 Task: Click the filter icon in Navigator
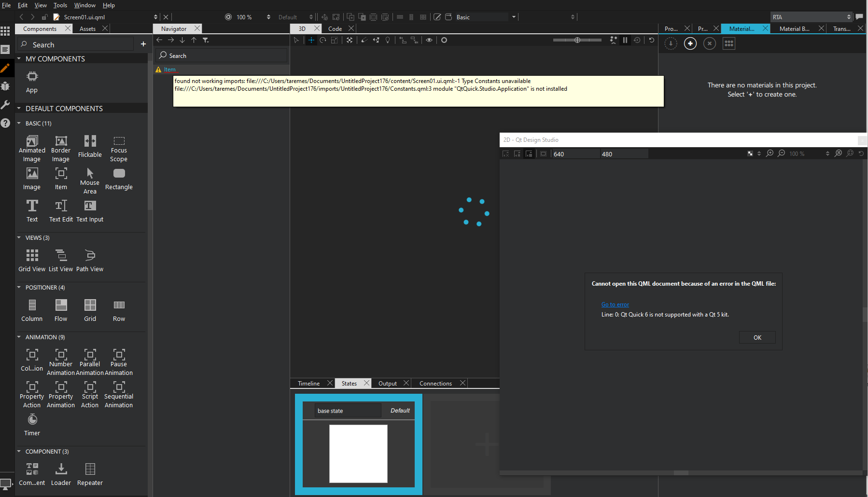pyautogui.click(x=206, y=40)
